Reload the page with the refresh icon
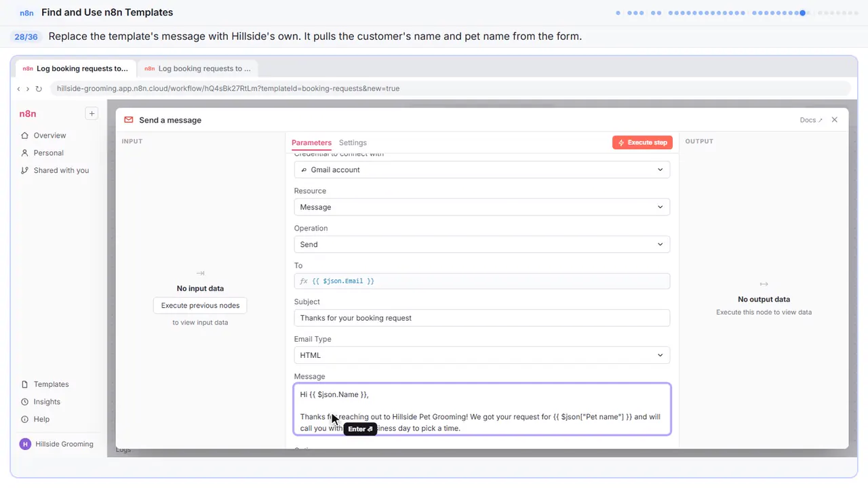The image size is (868, 488). [x=39, y=89]
